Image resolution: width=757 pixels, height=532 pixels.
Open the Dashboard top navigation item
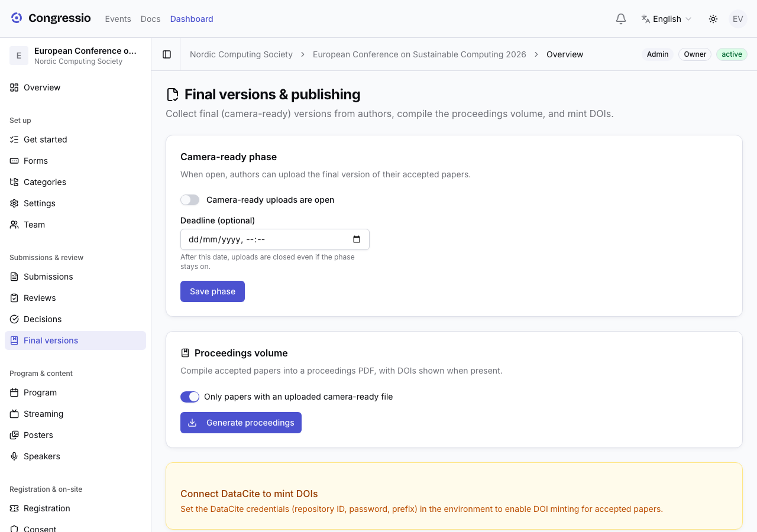tap(192, 19)
